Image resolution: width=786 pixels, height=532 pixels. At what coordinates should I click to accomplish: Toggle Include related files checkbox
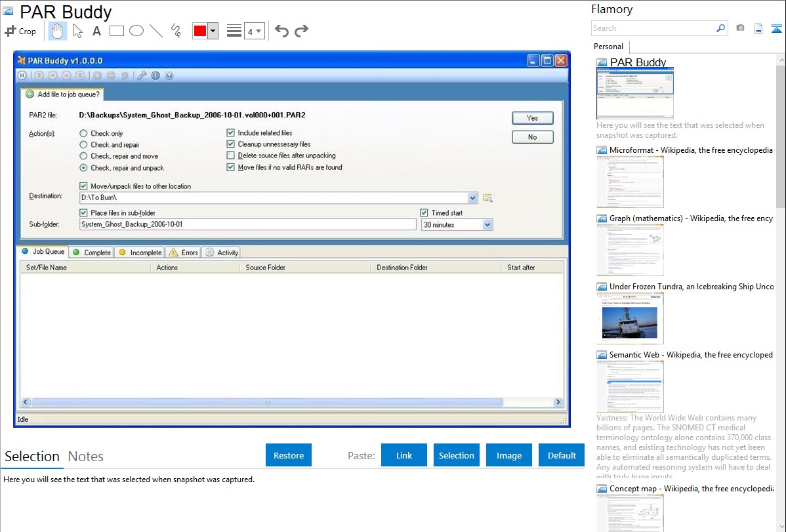pos(230,133)
